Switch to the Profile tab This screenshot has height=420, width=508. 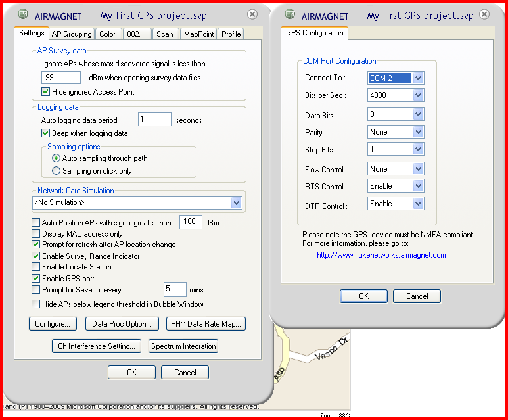click(x=231, y=34)
